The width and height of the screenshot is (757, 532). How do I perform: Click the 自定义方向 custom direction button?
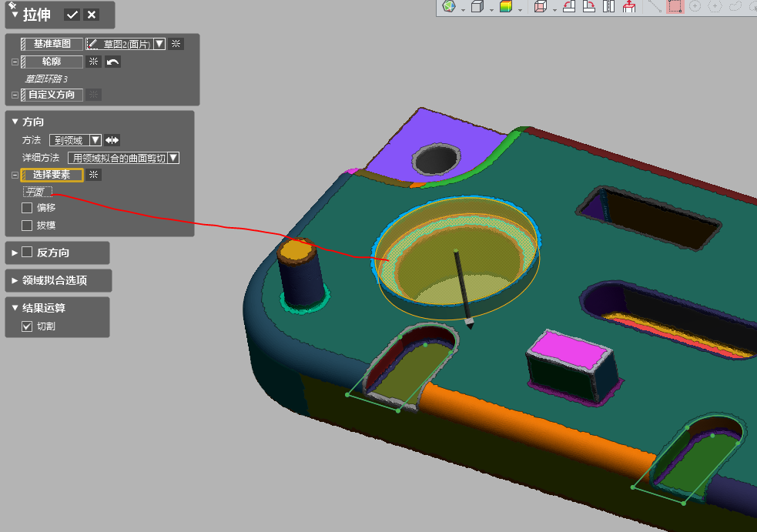(52, 95)
